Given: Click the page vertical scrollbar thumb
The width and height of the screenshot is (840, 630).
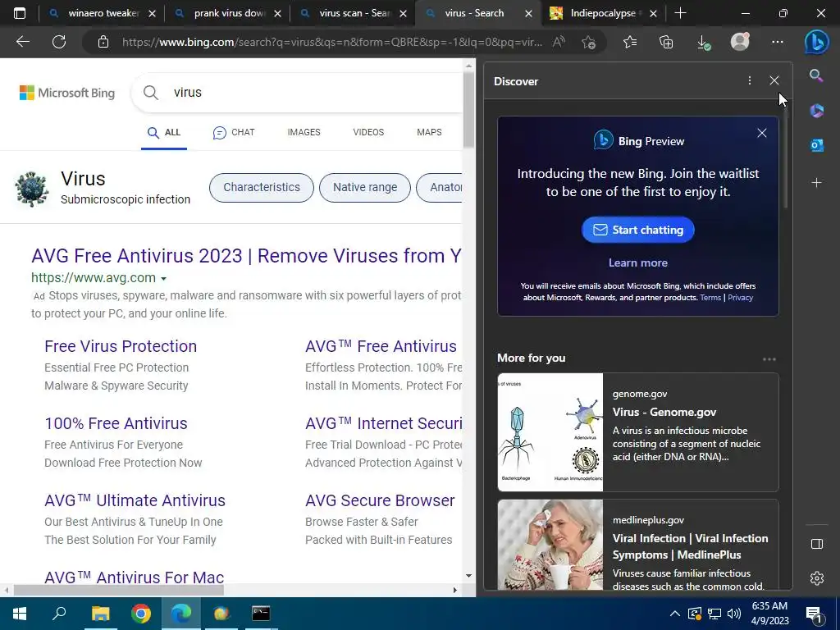Looking at the screenshot, I should [x=468, y=110].
